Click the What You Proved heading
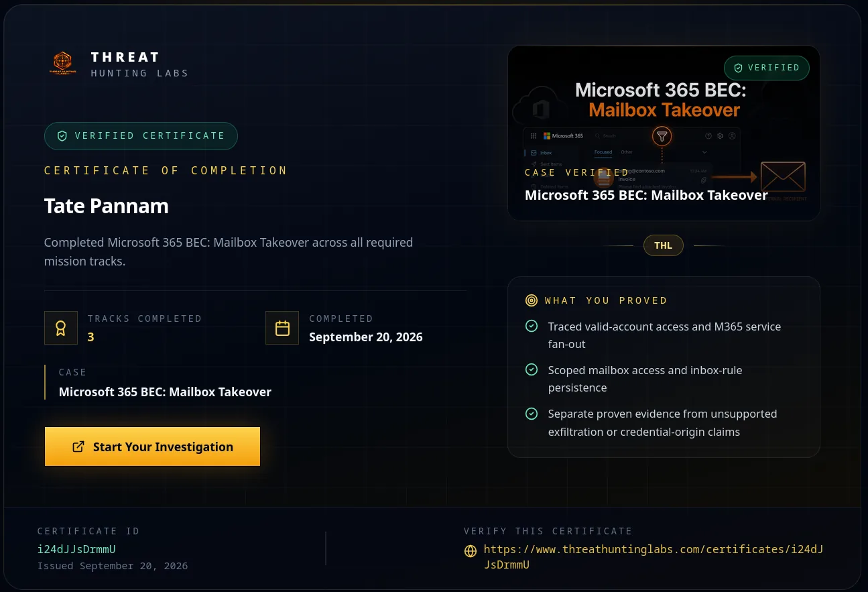Screen dimensions: 868x592 click(x=606, y=300)
